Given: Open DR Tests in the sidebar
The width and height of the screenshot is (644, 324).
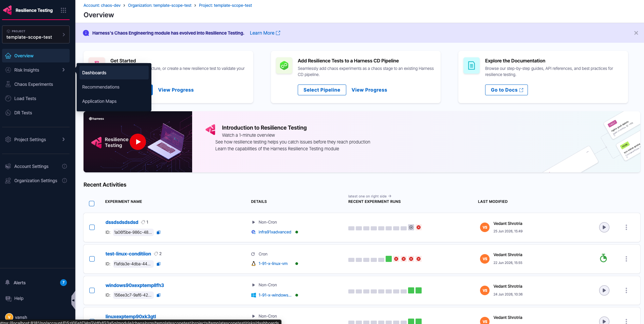Looking at the screenshot, I should [x=36, y=113].
